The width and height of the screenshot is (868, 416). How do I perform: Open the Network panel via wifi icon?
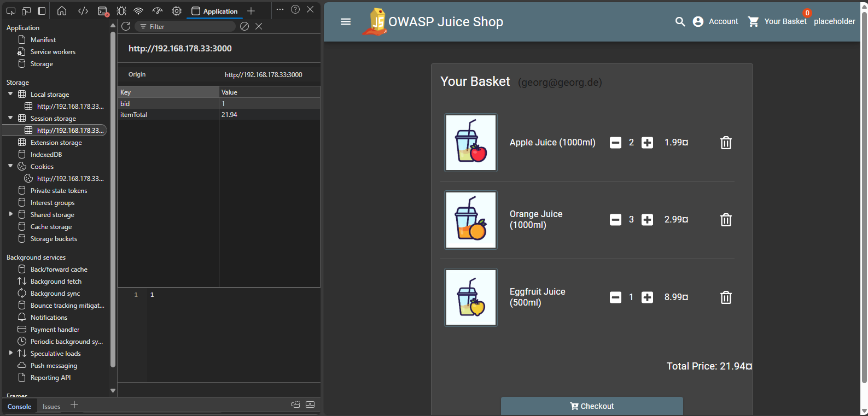coord(138,11)
